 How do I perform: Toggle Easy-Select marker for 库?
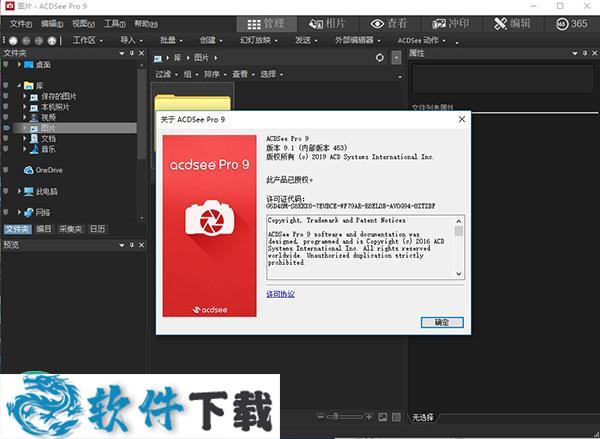click(x=5, y=85)
